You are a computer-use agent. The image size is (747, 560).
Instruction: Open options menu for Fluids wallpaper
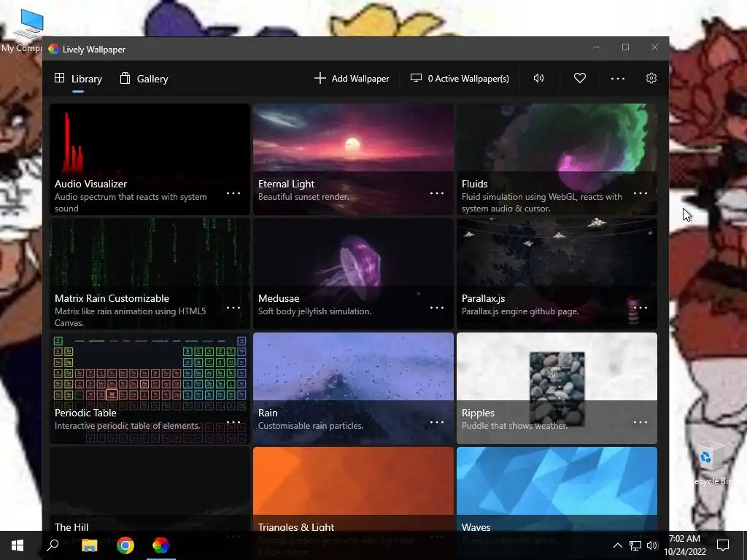pos(640,193)
